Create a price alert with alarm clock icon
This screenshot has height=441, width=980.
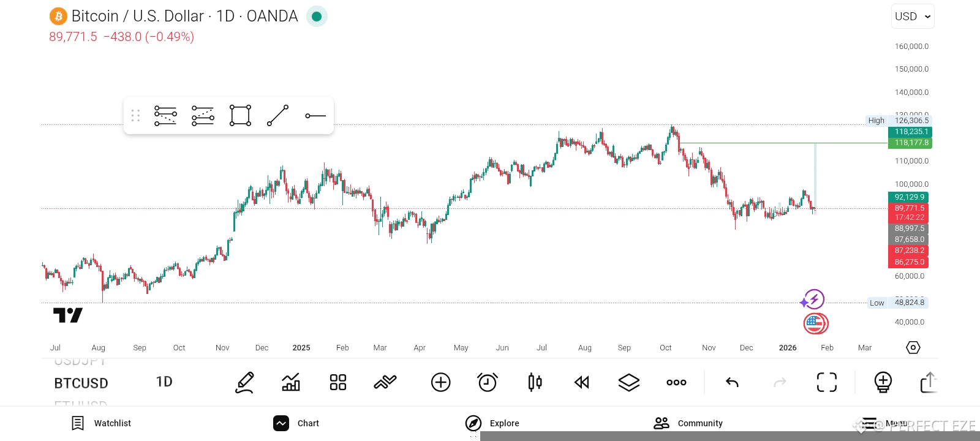coord(488,382)
